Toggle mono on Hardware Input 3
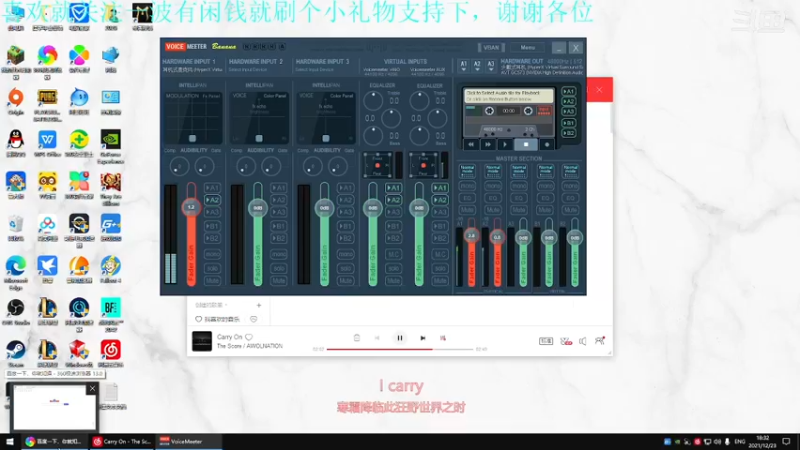This screenshot has width=800, height=450. (345, 254)
